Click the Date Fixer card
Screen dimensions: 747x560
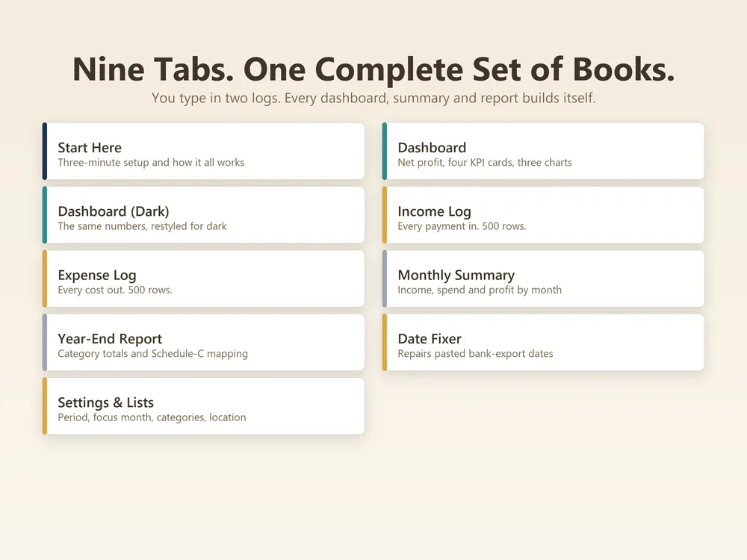[543, 343]
